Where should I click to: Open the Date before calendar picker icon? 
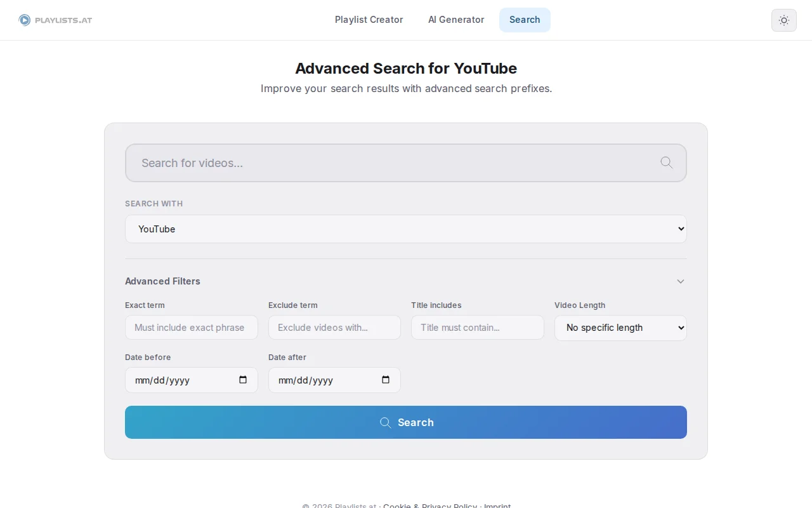tap(243, 380)
